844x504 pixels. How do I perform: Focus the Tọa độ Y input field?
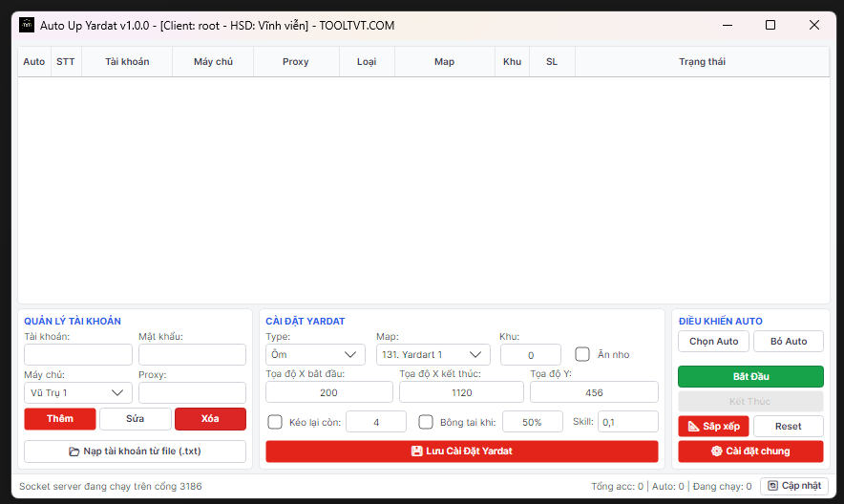594,392
